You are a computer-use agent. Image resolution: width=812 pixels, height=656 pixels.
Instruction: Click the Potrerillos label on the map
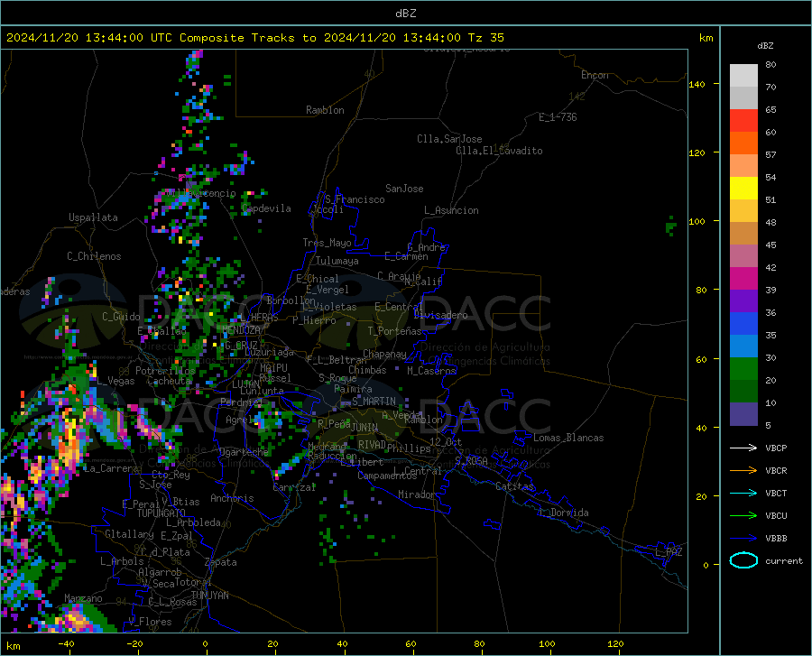[165, 371]
